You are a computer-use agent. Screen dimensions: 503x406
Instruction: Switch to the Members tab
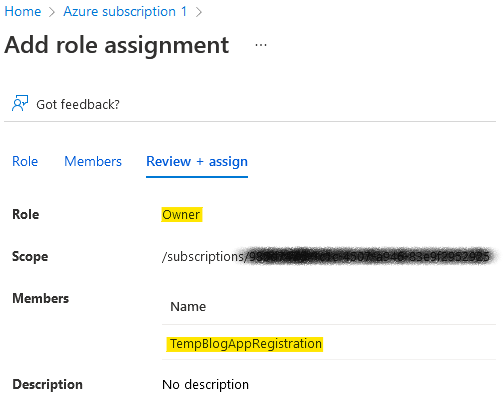[93, 161]
